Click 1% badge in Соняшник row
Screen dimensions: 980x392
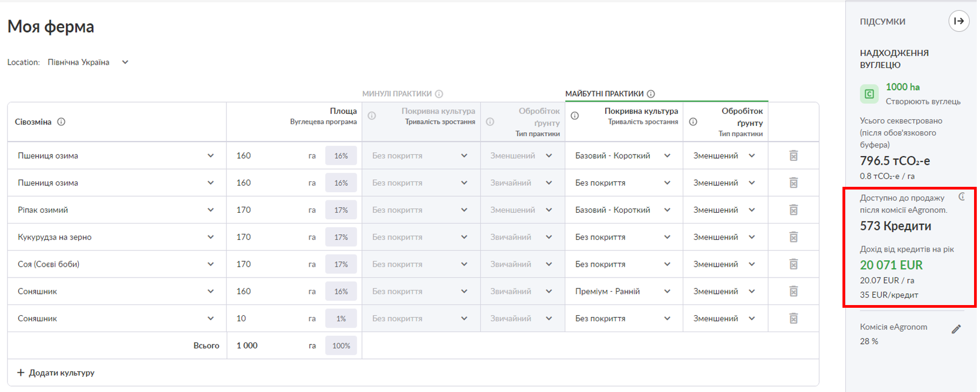coord(341,319)
